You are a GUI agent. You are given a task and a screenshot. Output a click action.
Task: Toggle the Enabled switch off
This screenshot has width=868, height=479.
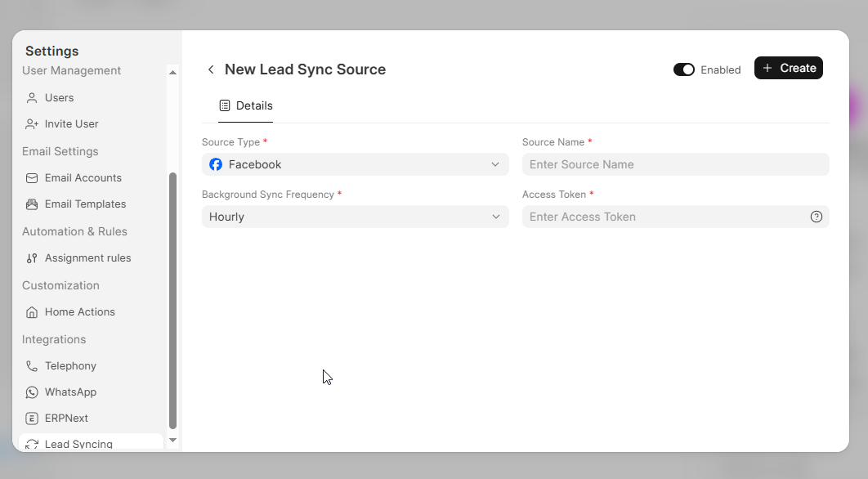(683, 69)
